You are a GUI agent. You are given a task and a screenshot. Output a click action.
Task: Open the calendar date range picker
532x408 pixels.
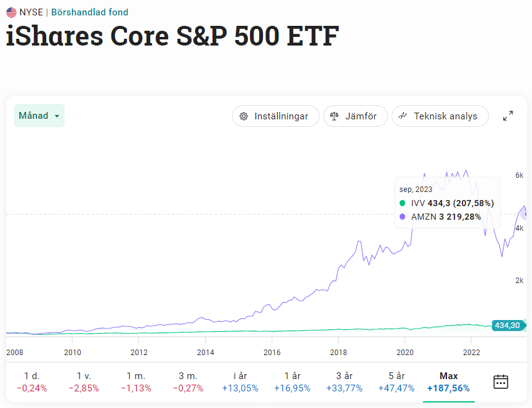click(501, 382)
